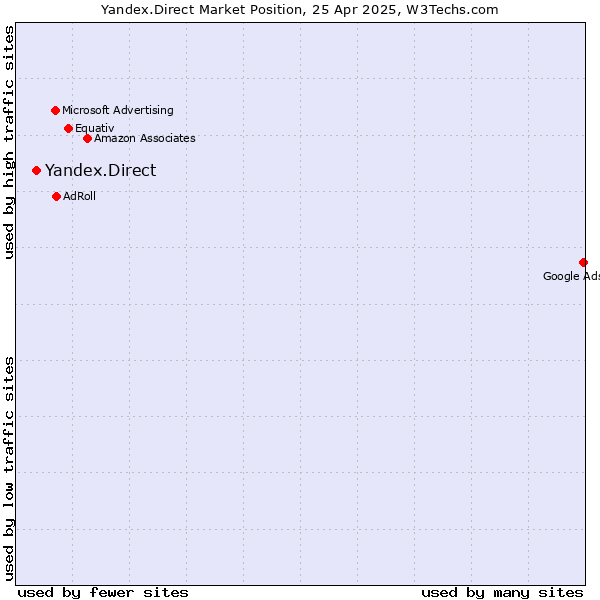Click the Yandex.Direct label text
600x600 pixels.
pyautogui.click(x=101, y=170)
